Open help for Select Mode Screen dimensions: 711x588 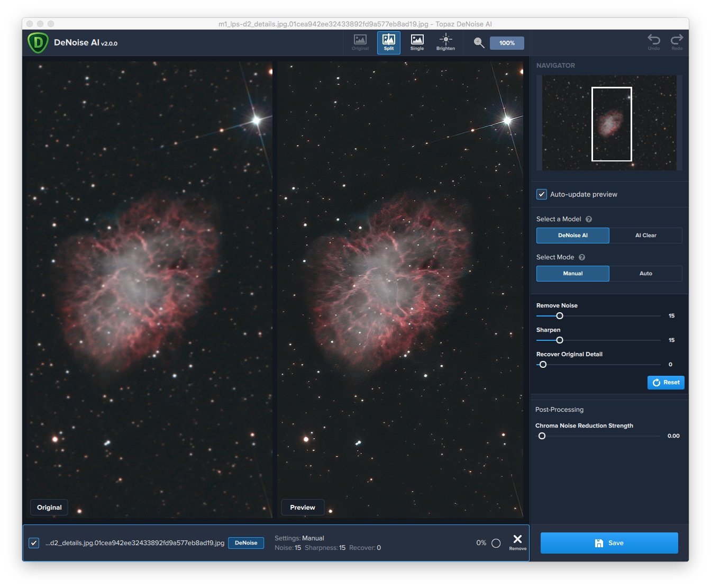[x=582, y=257]
